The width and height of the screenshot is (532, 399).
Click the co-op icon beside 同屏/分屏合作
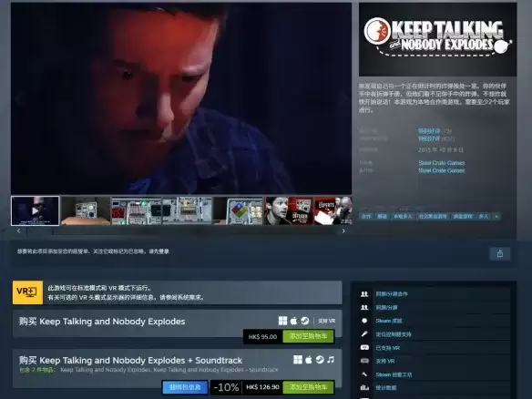coord(364,294)
